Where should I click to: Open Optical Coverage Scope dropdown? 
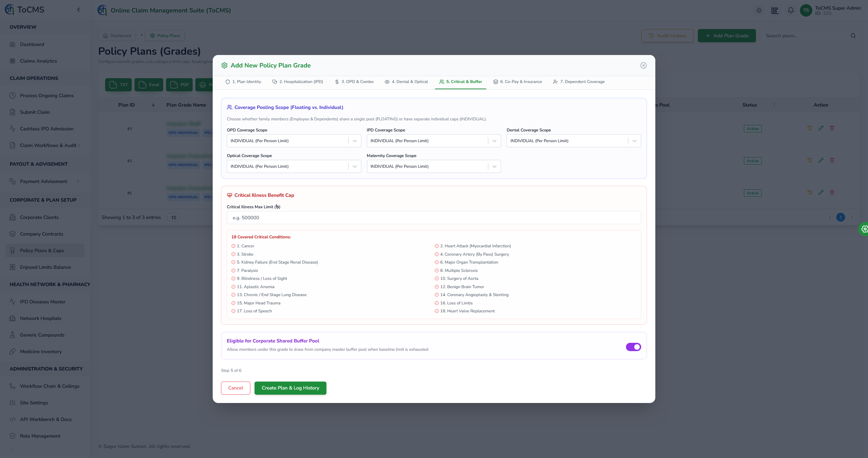294,166
